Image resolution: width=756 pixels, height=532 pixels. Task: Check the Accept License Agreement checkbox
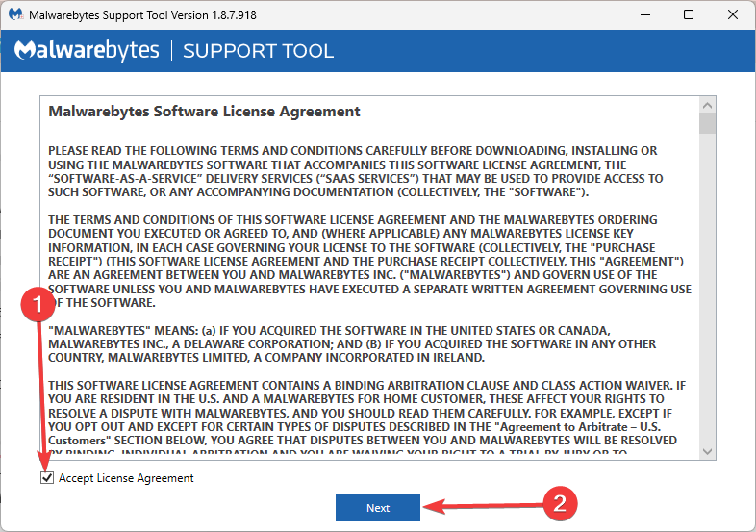click(47, 477)
